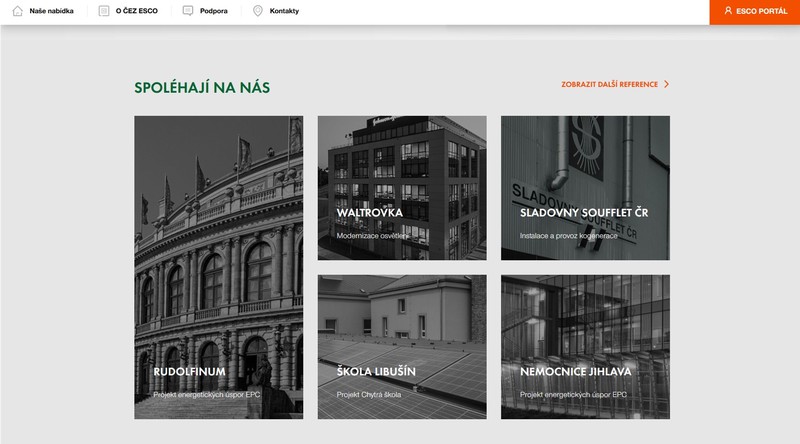
Task: Click the map pin icon beside Kontakty
Action: coord(258,11)
